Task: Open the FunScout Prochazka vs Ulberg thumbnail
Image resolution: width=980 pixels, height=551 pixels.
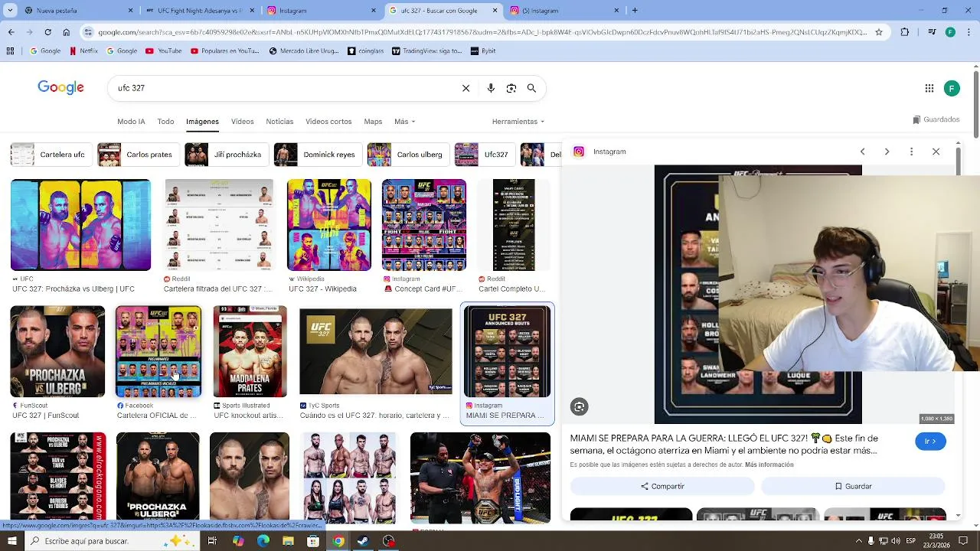Action: point(57,352)
